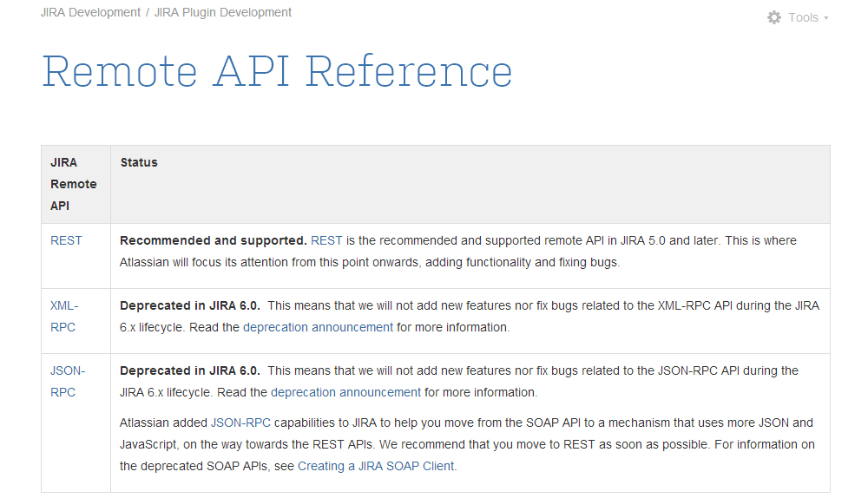Screen dimensions: 868x498
Task: Click 'Deprecated in JIRA 6.0.' in JSON-RPC row
Action: coord(190,370)
